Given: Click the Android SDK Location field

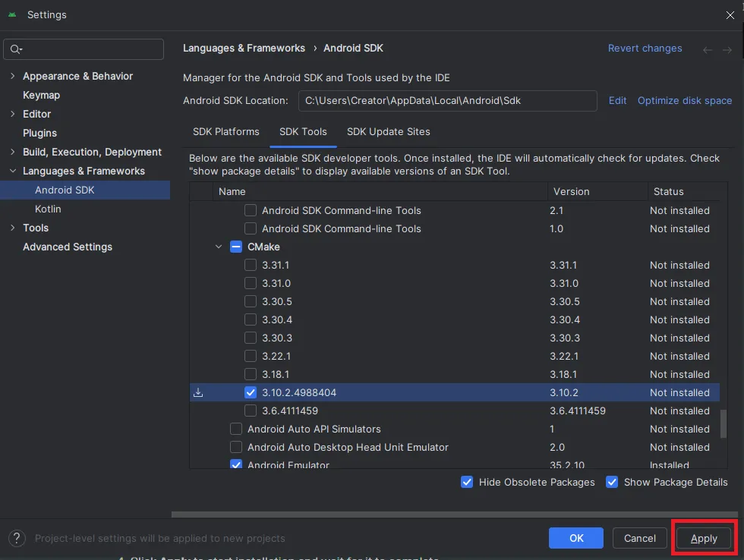Looking at the screenshot, I should [447, 100].
